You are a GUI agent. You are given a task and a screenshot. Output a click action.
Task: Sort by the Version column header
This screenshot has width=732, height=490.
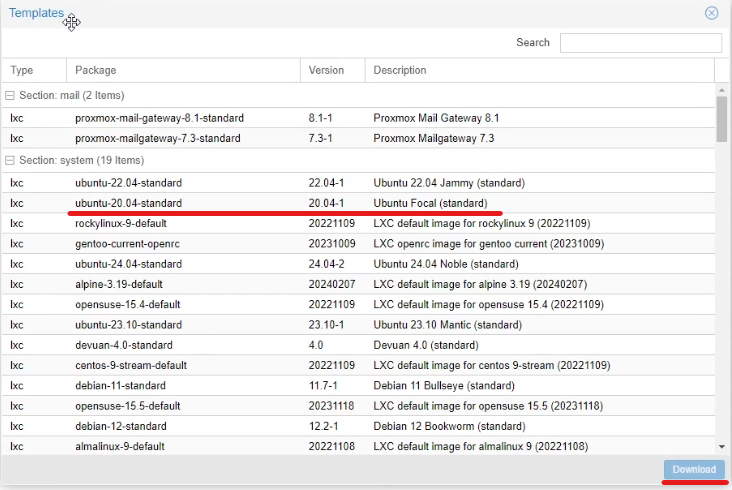pos(332,70)
